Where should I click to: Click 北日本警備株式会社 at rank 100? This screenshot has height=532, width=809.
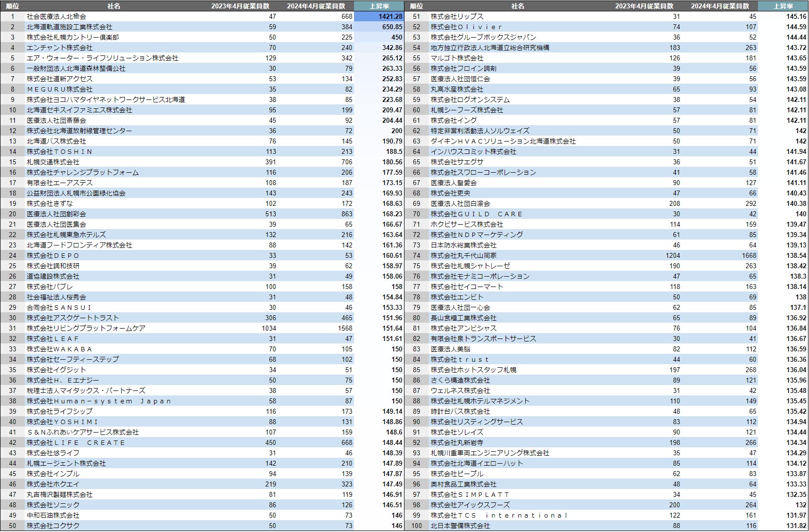click(x=460, y=526)
